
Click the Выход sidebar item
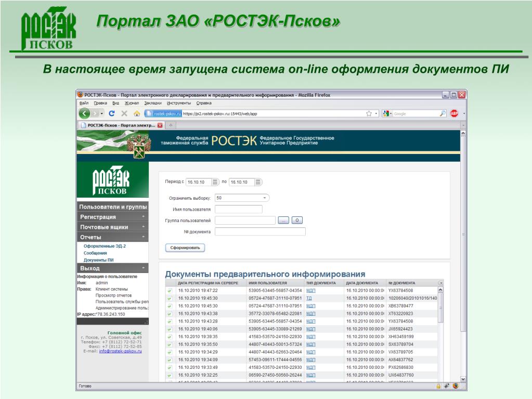pos(113,268)
